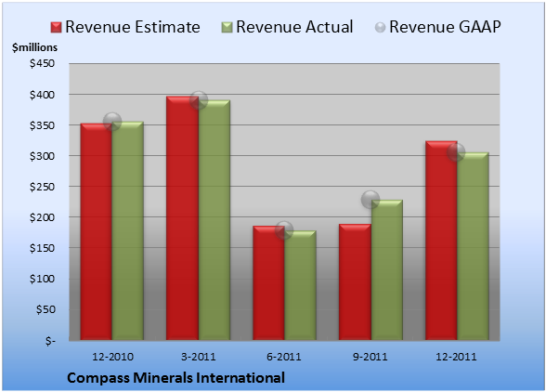Click the '3-2011' x-axis label

(x=199, y=357)
